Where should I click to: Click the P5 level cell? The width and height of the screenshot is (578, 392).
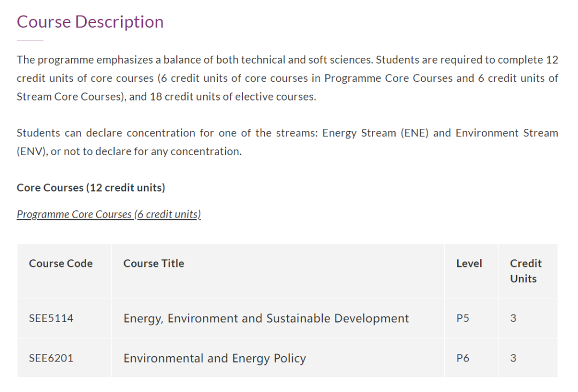click(463, 318)
